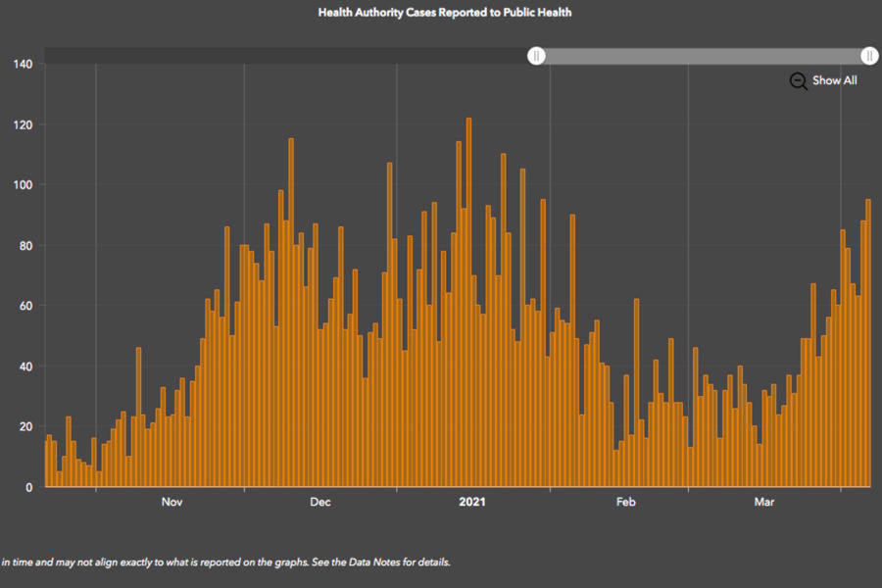Click the 140 y-axis value
This screenshot has height=588, width=882.
pos(23,64)
